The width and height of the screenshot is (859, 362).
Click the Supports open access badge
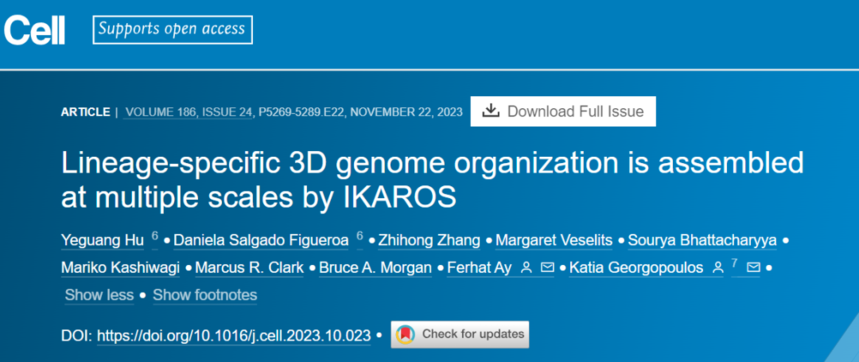(172, 29)
